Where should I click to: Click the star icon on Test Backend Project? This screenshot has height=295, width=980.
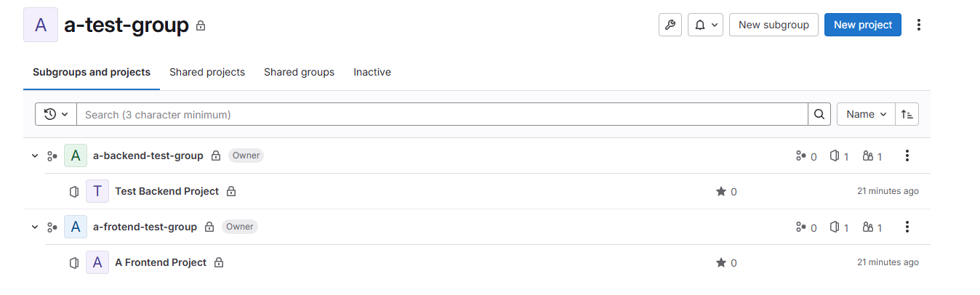721,192
